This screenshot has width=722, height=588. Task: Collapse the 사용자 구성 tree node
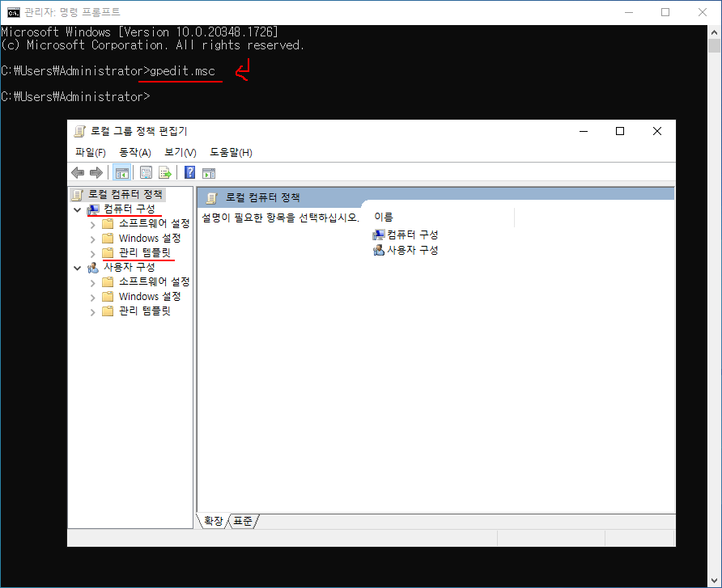[78, 268]
